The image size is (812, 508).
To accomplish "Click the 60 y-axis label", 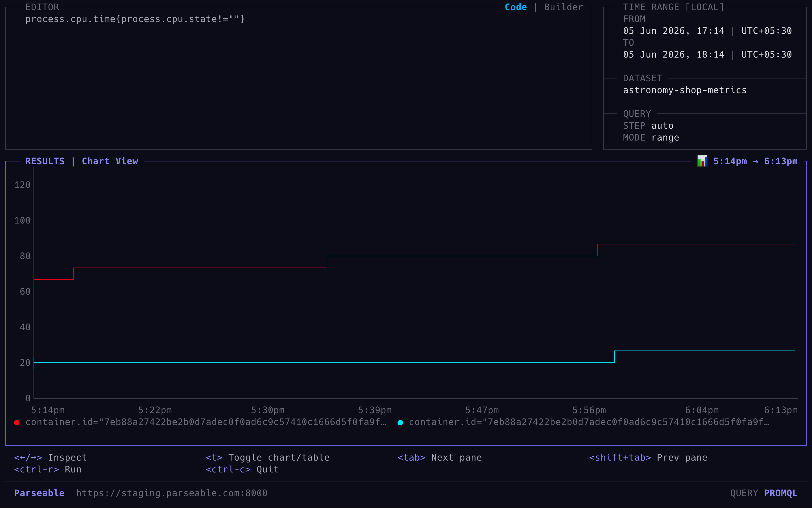I will [x=25, y=292].
